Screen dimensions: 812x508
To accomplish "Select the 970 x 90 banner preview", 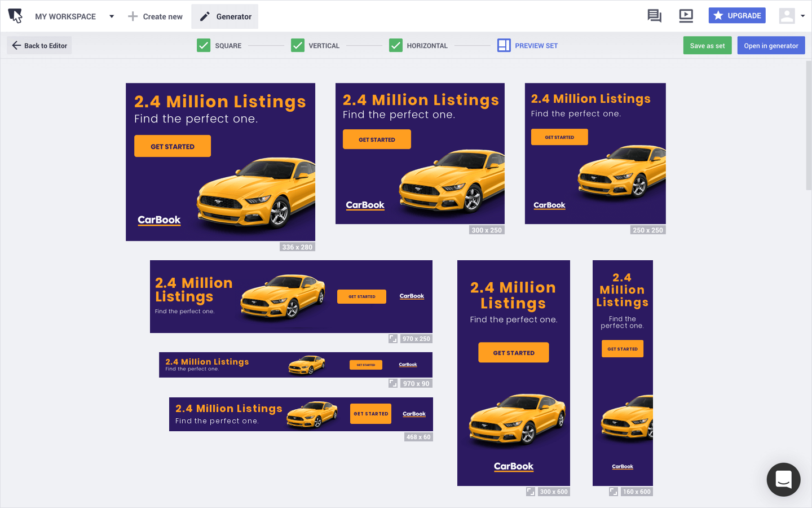I will pyautogui.click(x=295, y=365).
